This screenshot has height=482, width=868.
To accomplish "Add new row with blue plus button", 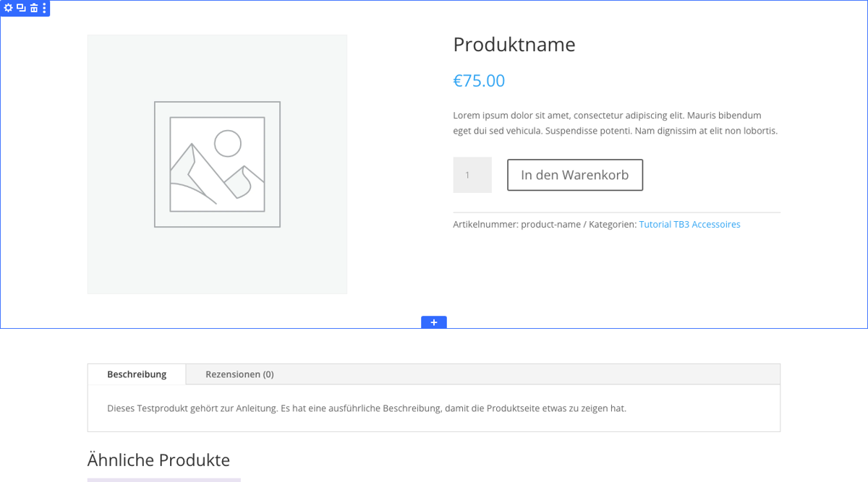I will (x=434, y=322).
